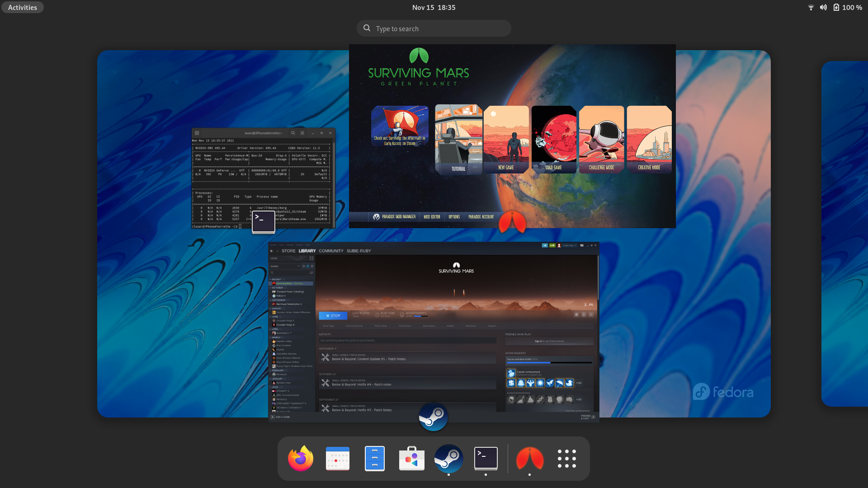Open the game settings gear in Steam
This screenshot has height=488, width=868.
point(576,314)
